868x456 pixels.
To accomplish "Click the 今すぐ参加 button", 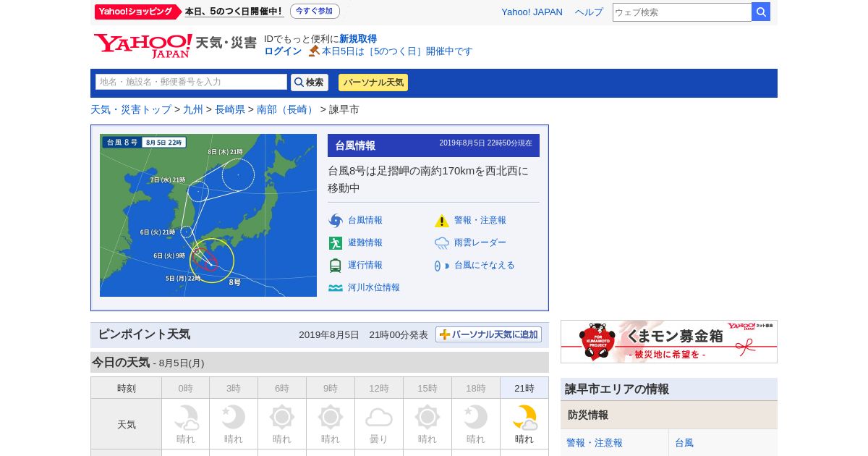I will [x=315, y=12].
